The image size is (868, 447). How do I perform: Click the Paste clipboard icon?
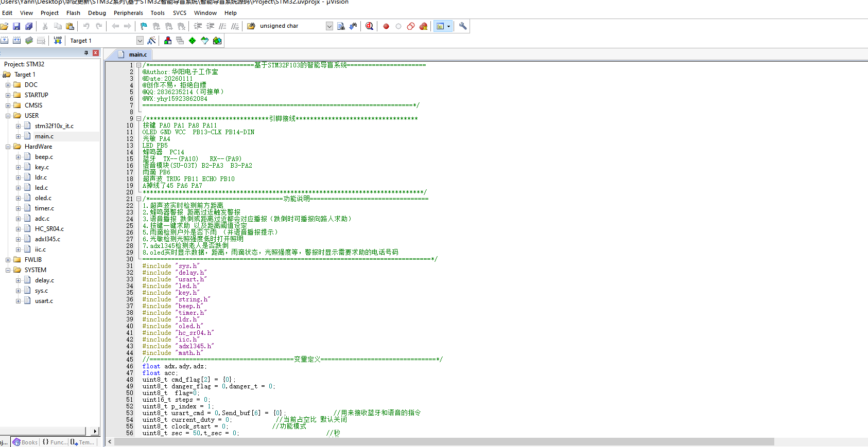coord(70,26)
